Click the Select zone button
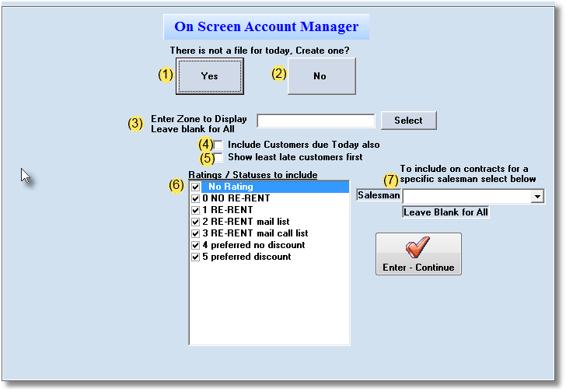 point(408,121)
